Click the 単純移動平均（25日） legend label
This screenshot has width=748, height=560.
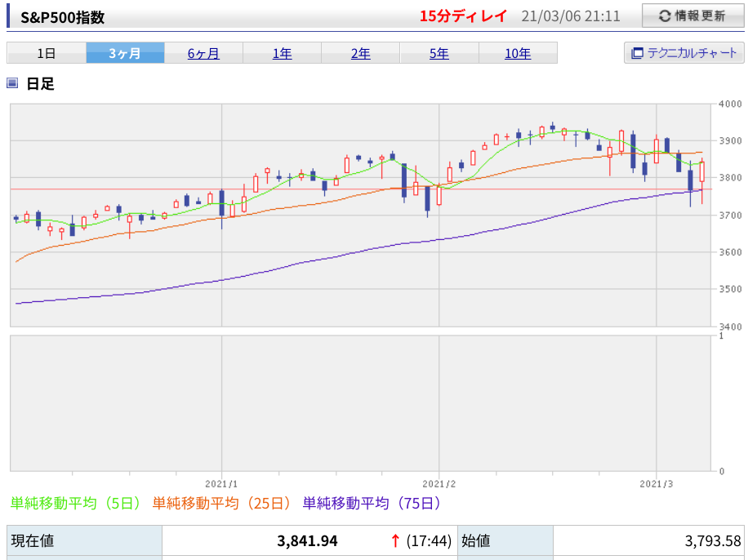pos(220,503)
